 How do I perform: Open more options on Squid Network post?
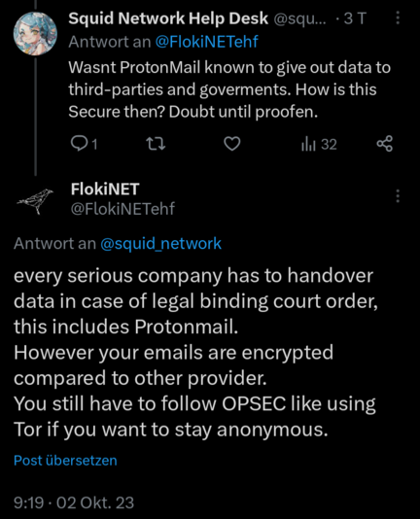click(x=398, y=17)
